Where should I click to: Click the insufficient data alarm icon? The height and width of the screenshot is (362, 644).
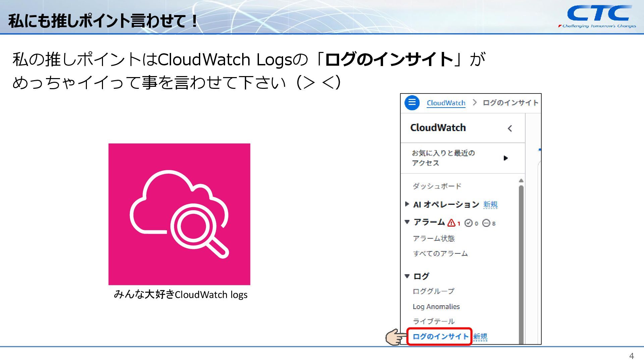[x=486, y=223]
